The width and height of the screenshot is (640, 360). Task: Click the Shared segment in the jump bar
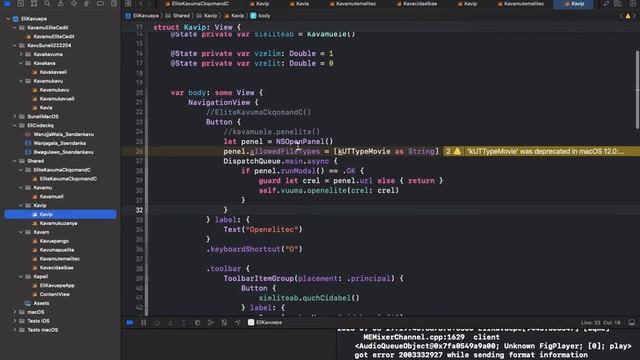click(x=178, y=16)
